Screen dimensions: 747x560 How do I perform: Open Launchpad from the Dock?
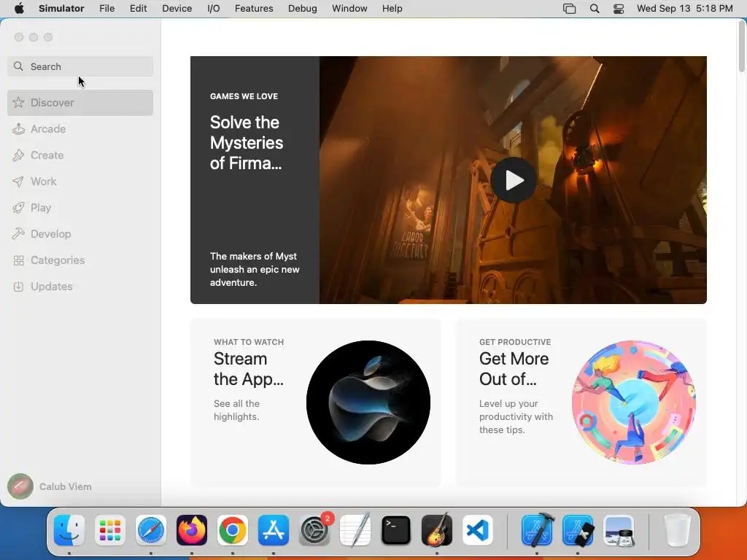pyautogui.click(x=110, y=530)
